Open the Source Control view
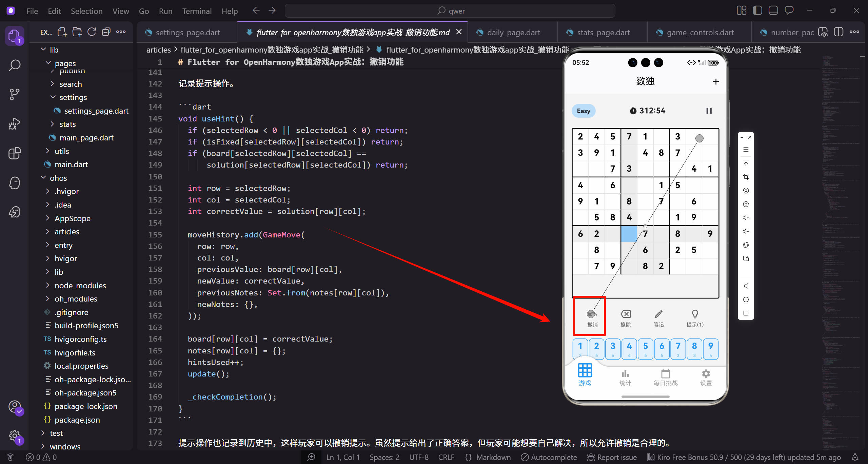Screen dimensions: 868x464 click(15, 94)
